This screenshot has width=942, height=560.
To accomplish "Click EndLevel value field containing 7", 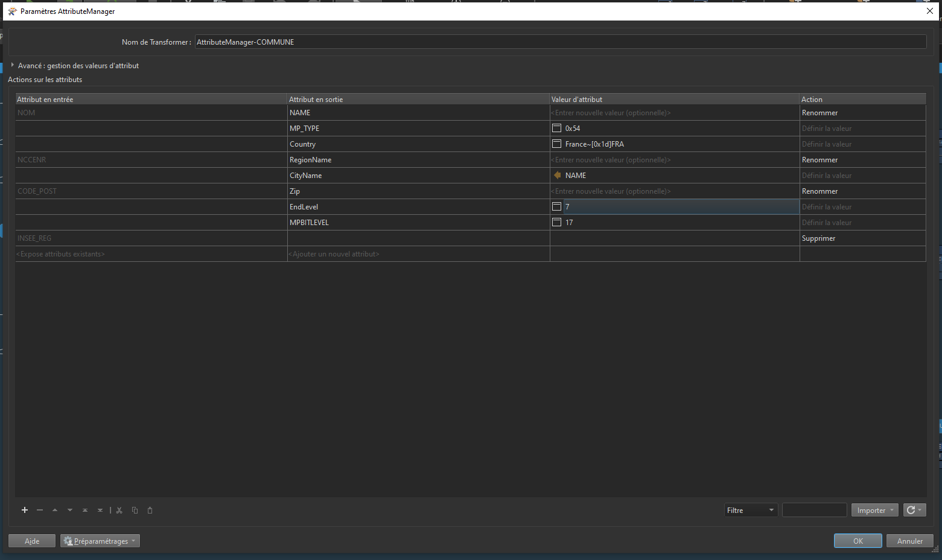I will pos(681,207).
